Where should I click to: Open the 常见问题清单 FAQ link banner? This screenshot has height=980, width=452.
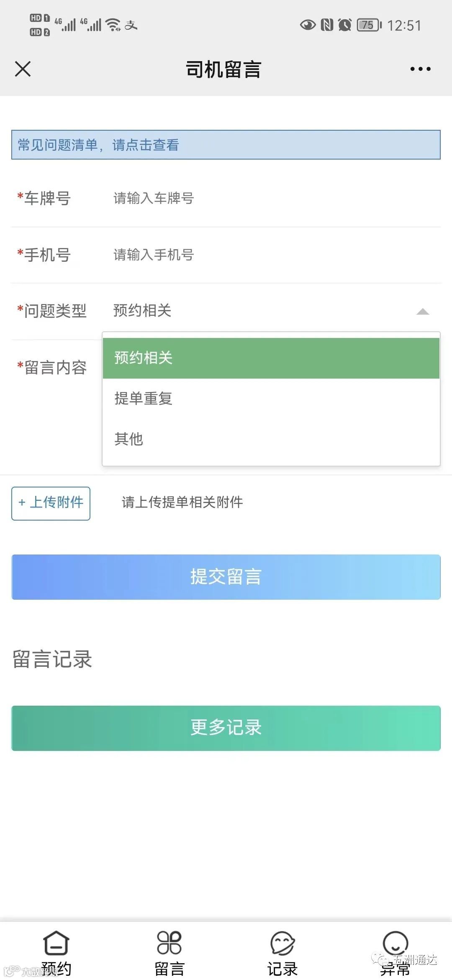click(226, 145)
